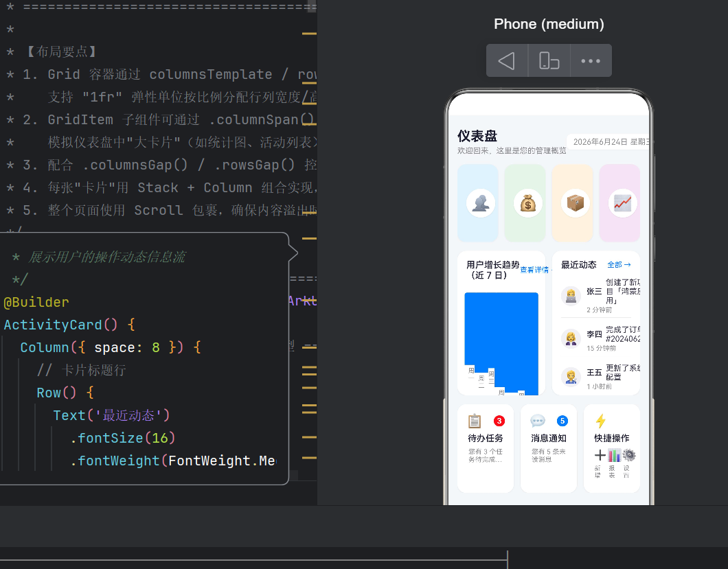Click the 您有 3 个任务待完成 description
728x569 pixels.
tap(485, 456)
